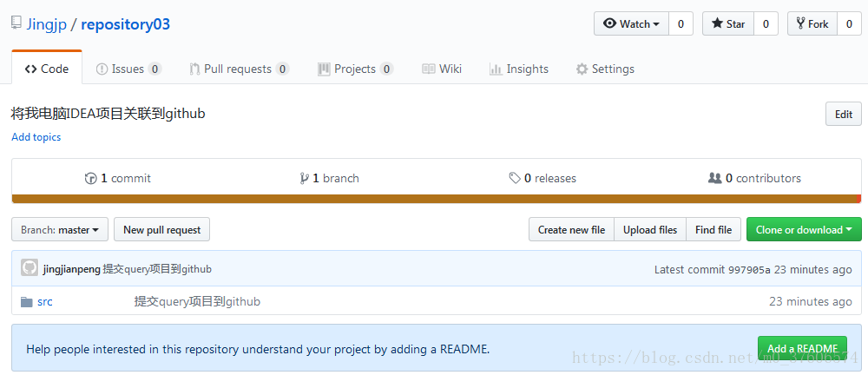The height and width of the screenshot is (375, 868).
Task: Click the repository description text
Action: coord(108,114)
